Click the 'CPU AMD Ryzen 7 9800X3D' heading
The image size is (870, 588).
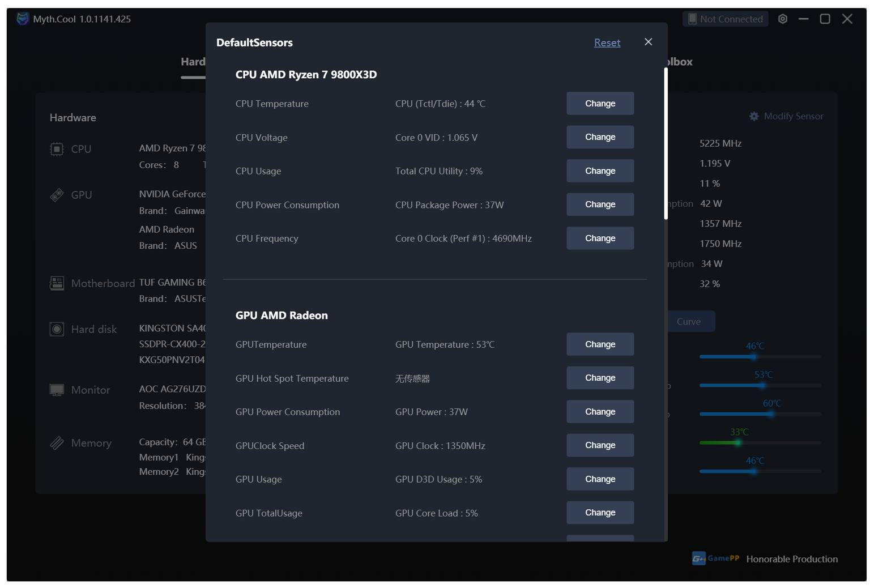[x=306, y=75]
